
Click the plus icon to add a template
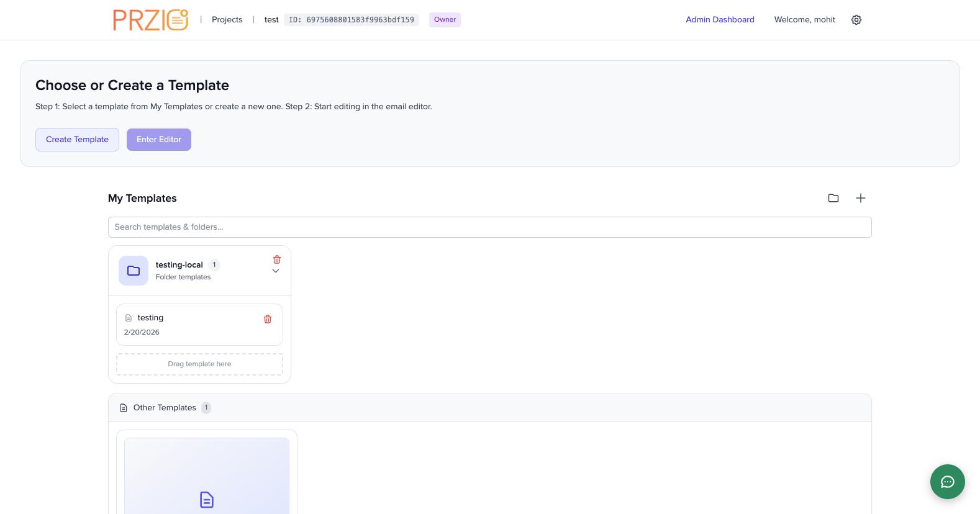coord(861,198)
